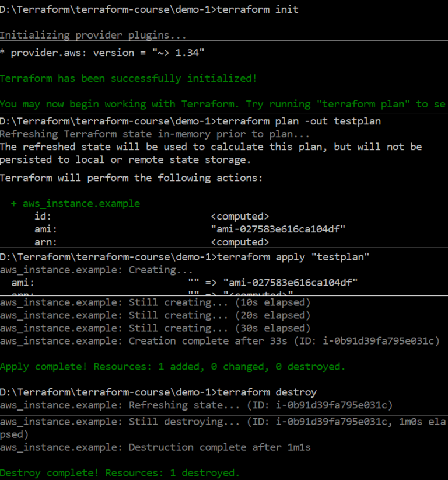The width and height of the screenshot is (448, 480).
Task: Click the '<computed>' value beside arn
Action: click(240, 242)
